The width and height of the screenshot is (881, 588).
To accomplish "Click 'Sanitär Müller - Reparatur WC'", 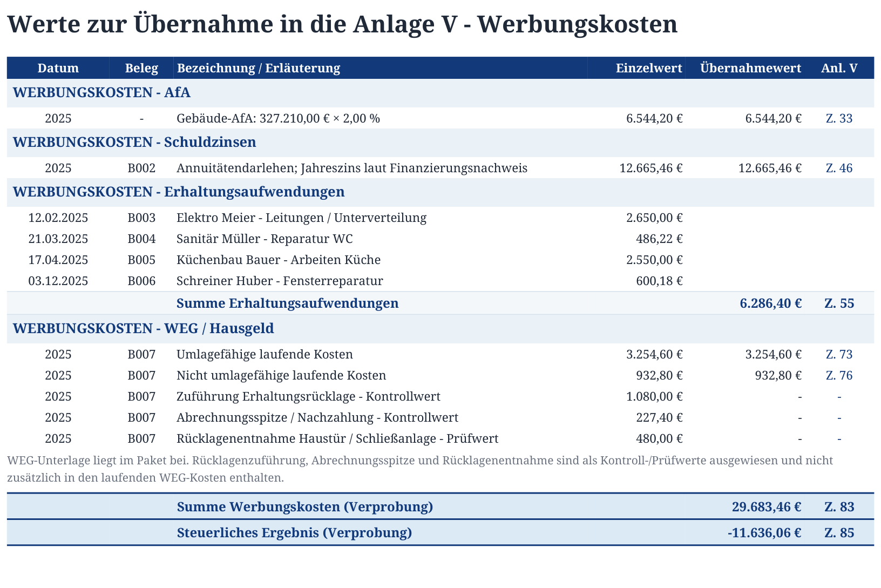I will pyautogui.click(x=265, y=239).
